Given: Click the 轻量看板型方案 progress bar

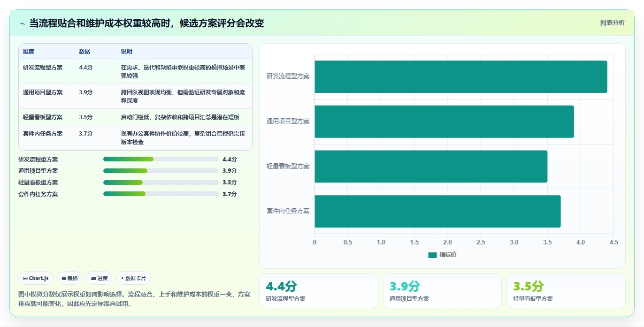Looking at the screenshot, I should pos(161,183).
